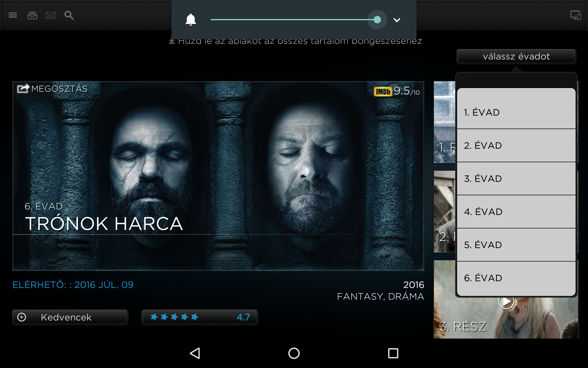Adjust the notification volume slider handle
Image resolution: width=588 pixels, height=368 pixels.
tap(377, 20)
